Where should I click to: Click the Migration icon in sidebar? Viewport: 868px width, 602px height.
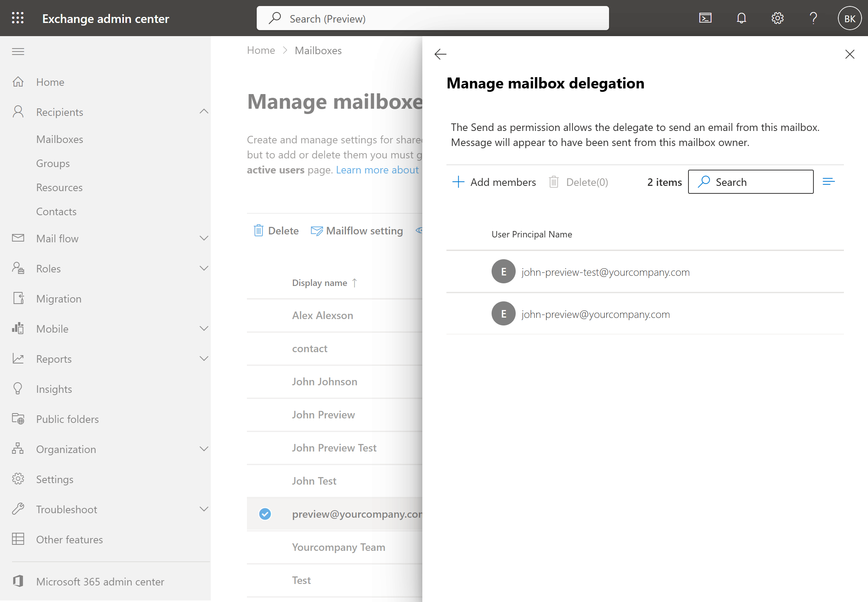(x=18, y=298)
